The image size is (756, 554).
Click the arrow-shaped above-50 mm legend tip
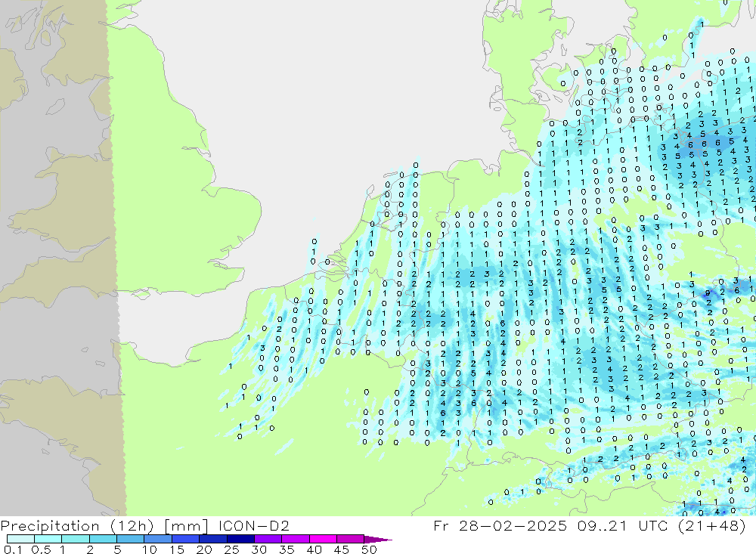378,540
